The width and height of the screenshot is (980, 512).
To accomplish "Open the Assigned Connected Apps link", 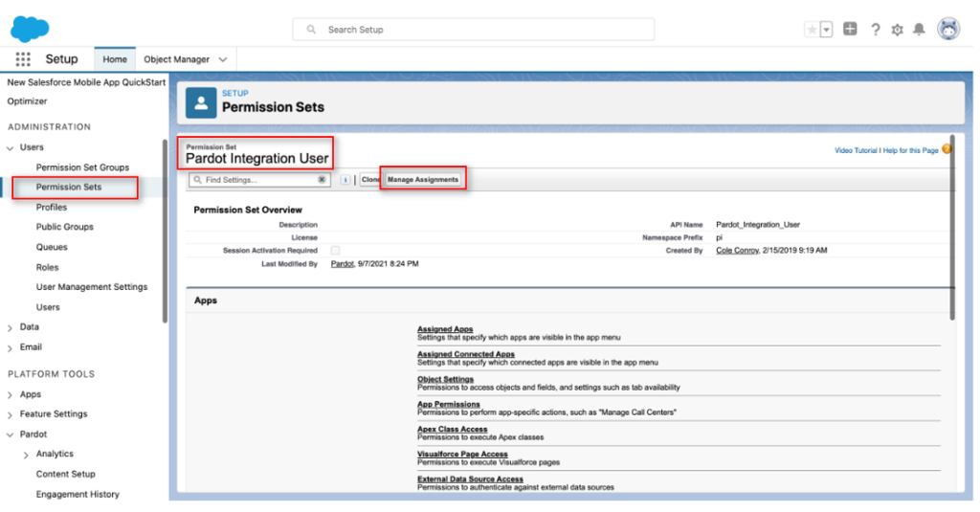I will [x=466, y=354].
